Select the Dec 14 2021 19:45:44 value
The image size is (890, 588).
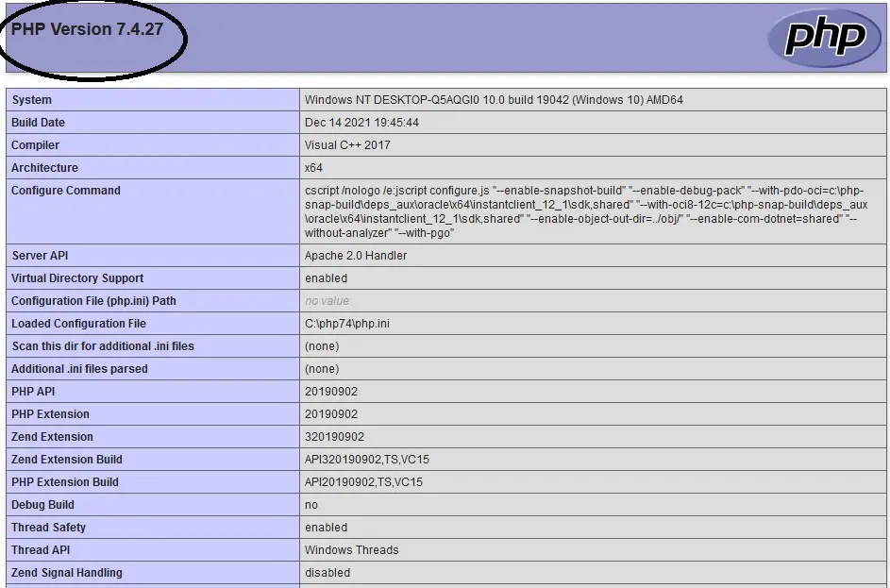361,123
